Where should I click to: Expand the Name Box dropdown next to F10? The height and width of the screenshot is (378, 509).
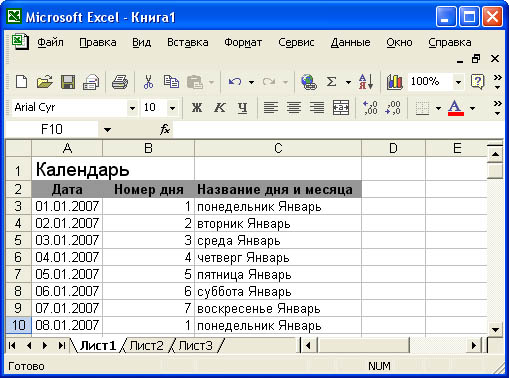click(x=107, y=130)
